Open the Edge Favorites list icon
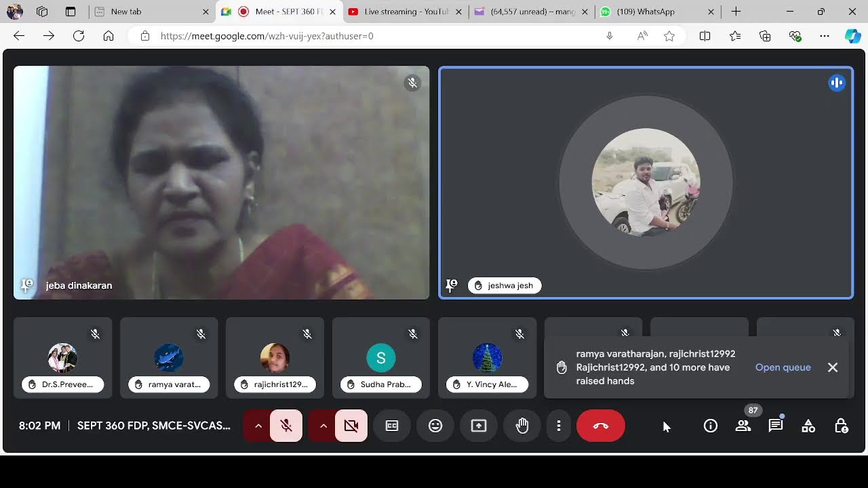868x488 pixels. 735,36
